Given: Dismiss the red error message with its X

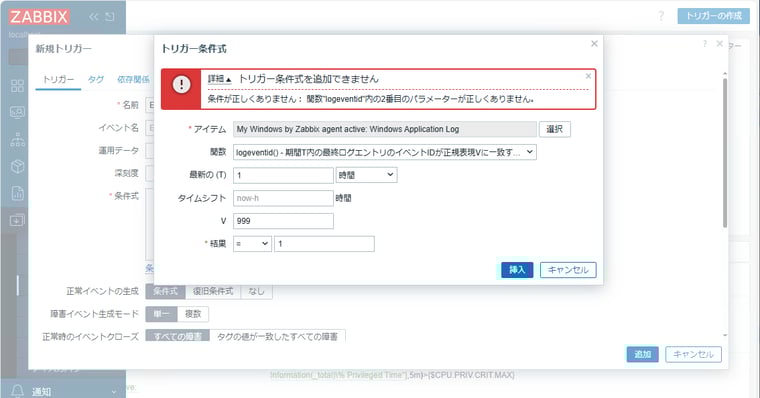Looking at the screenshot, I should 588,76.
